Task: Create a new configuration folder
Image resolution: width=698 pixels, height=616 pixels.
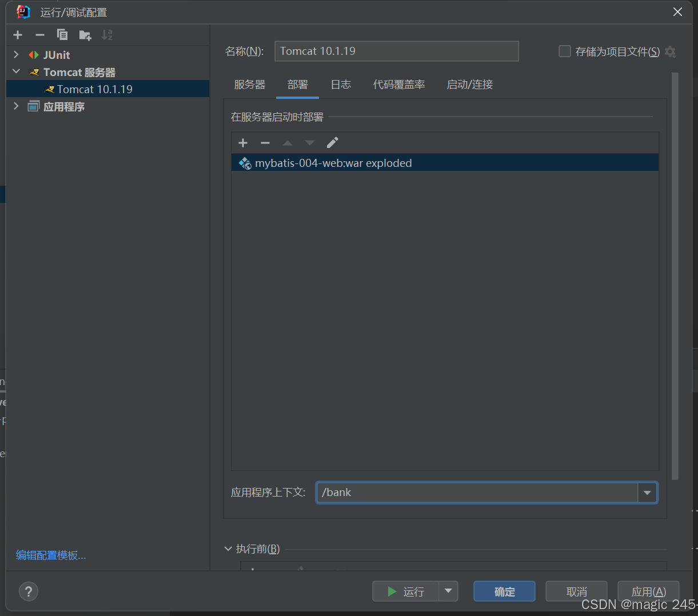Action: pyautogui.click(x=85, y=35)
